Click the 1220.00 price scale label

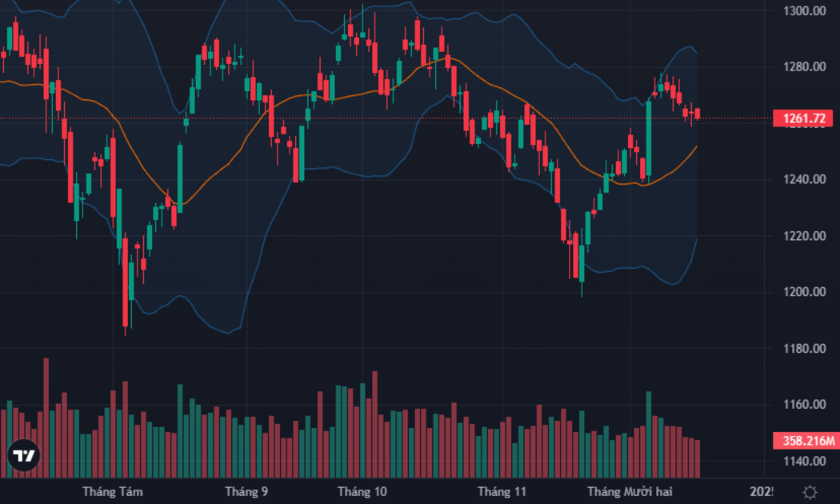[804, 236]
